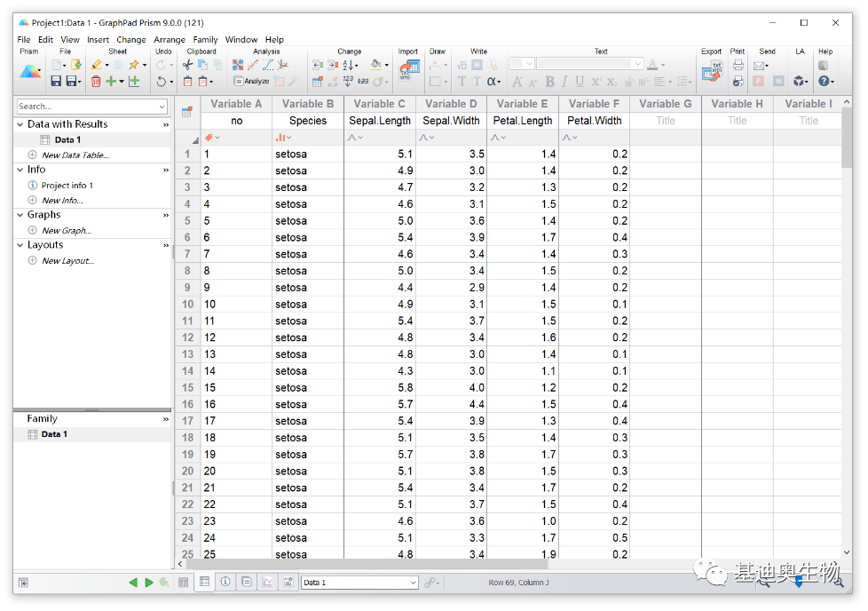Click New Info link

pyautogui.click(x=62, y=201)
